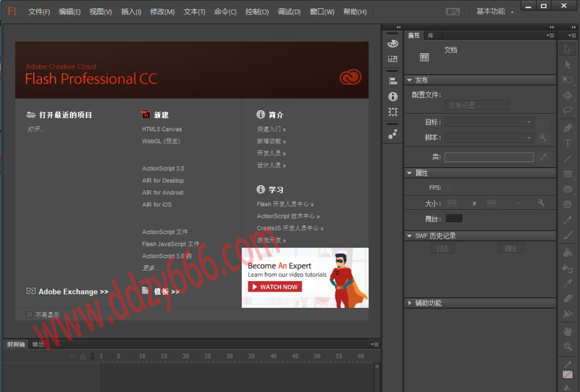Collapse the SWF 历史记录 section
This screenshot has height=392, width=580.
[409, 236]
